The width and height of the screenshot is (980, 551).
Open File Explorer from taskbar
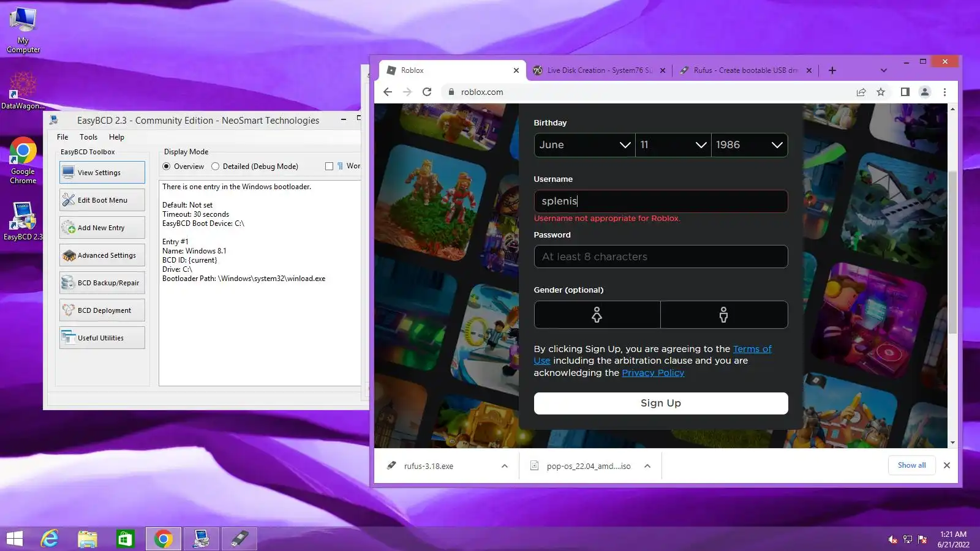88,539
